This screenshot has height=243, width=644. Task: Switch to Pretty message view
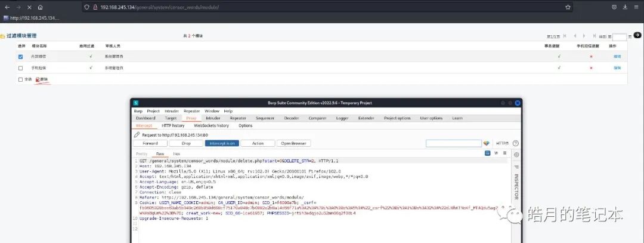click(x=141, y=154)
